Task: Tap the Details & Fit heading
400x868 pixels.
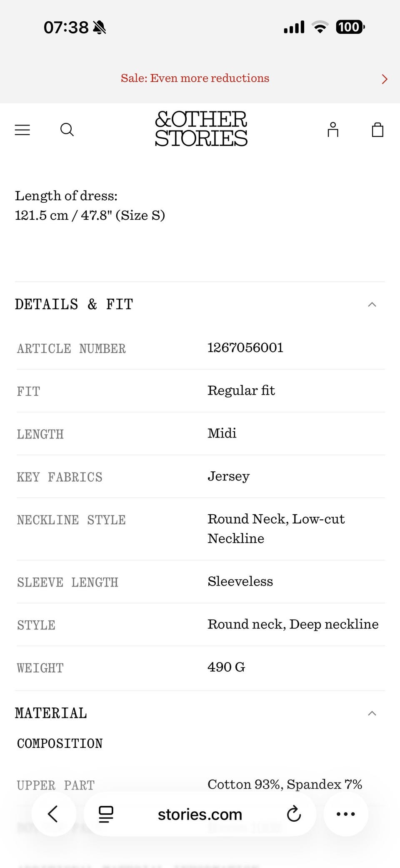Action: point(74,304)
